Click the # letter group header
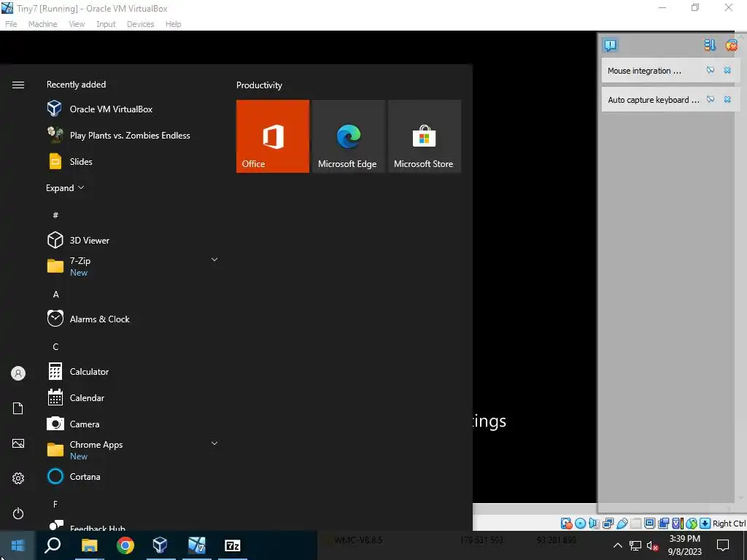This screenshot has height=560, width=747. coord(55,215)
